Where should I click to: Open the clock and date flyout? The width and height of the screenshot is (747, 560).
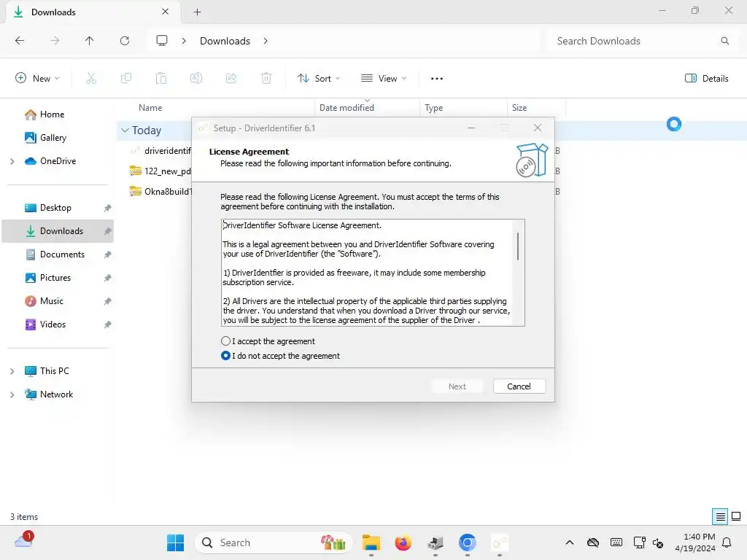pos(695,542)
